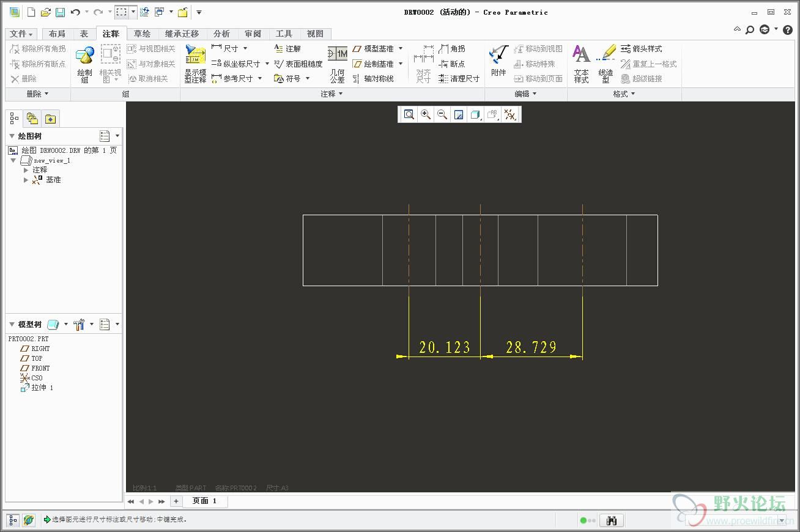Switch to the 视图 ribbon tab

tap(315, 34)
